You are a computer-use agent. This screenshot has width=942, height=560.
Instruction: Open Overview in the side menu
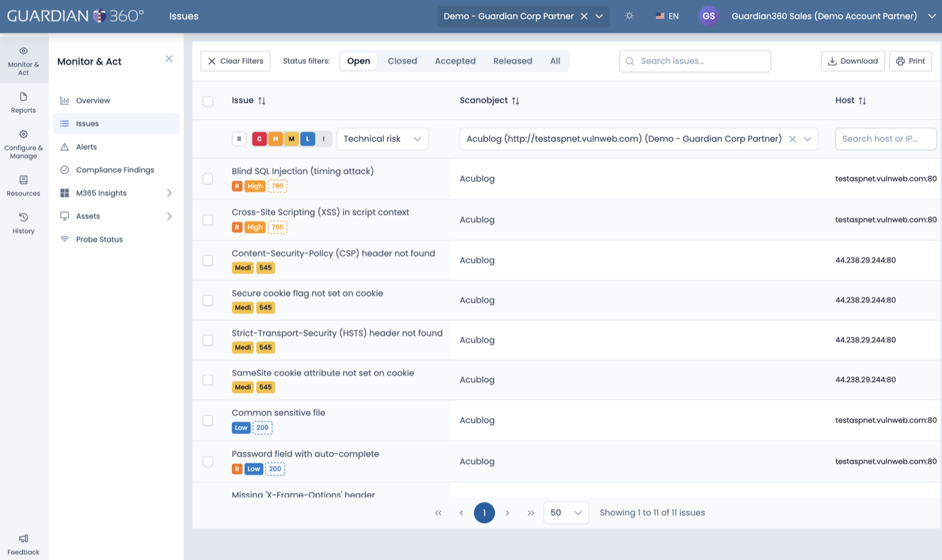click(116, 101)
